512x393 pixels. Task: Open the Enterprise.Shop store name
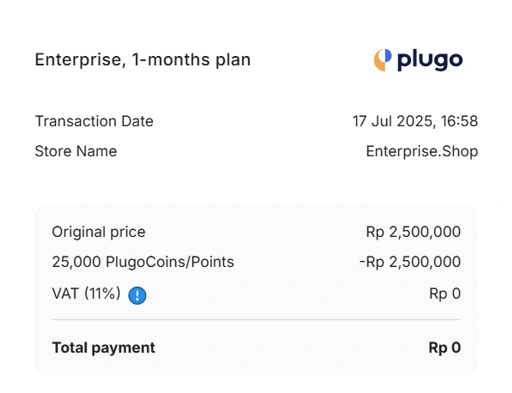pos(422,151)
